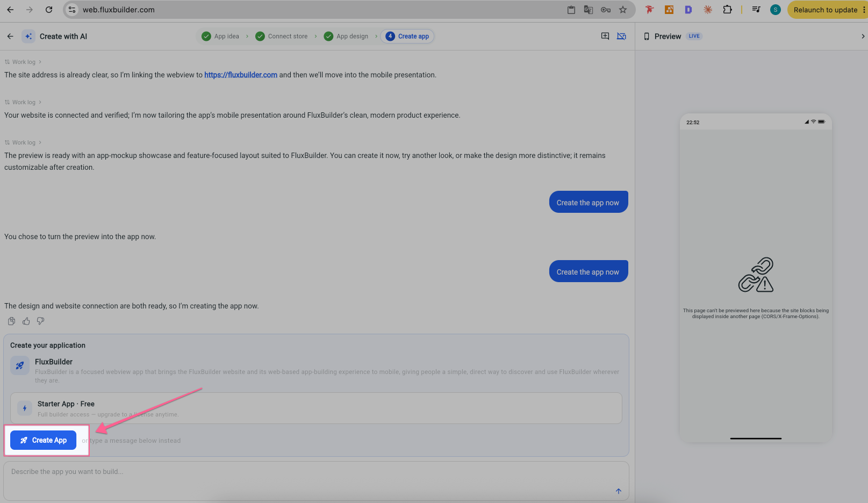Click the Preview panel title
The width and height of the screenshot is (868, 503).
(668, 36)
